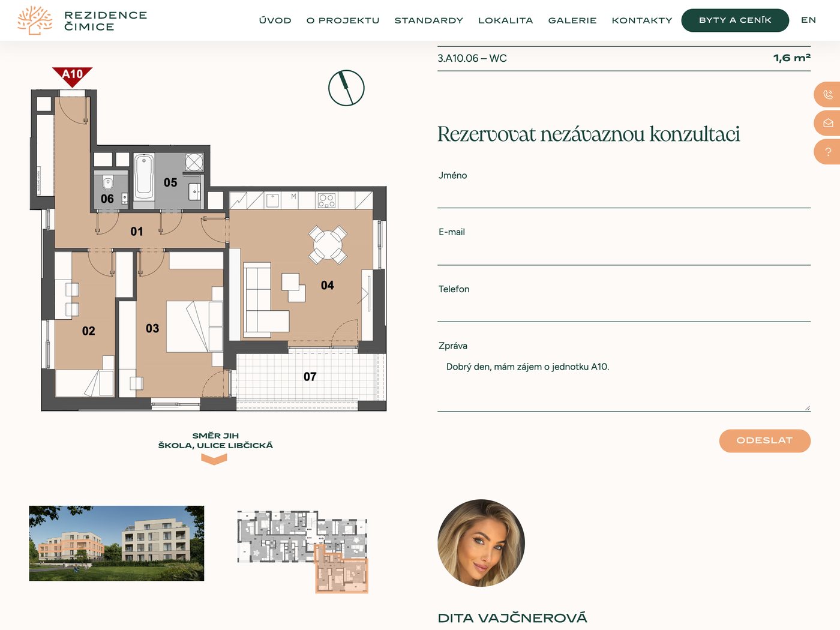Click the '1,6 m²' area value
This screenshot has height=630, width=840.
tap(791, 58)
